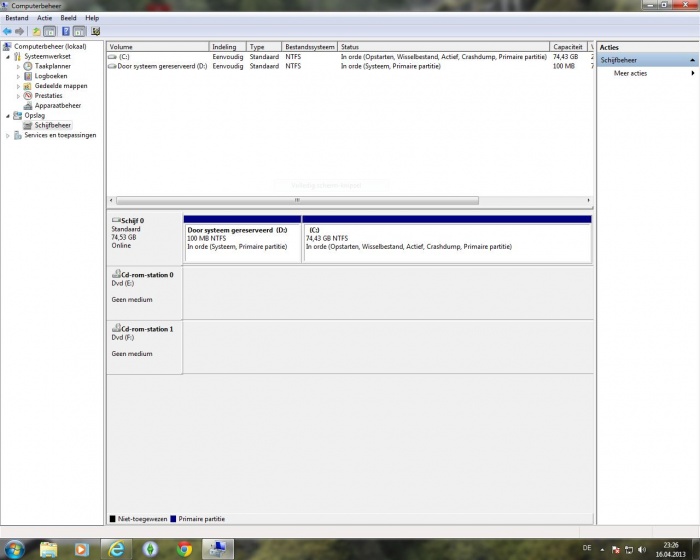700x560 pixels.
Task: Collapse the Systeemwerkset node
Action: pos(8,57)
